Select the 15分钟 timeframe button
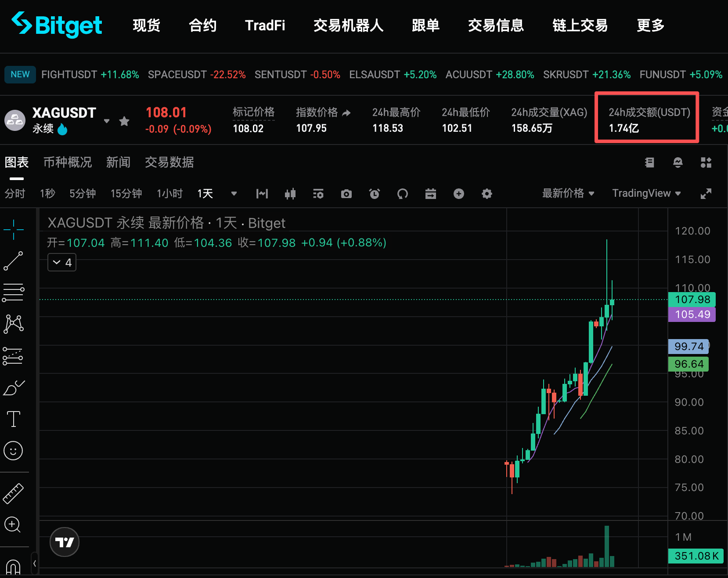 click(x=126, y=194)
